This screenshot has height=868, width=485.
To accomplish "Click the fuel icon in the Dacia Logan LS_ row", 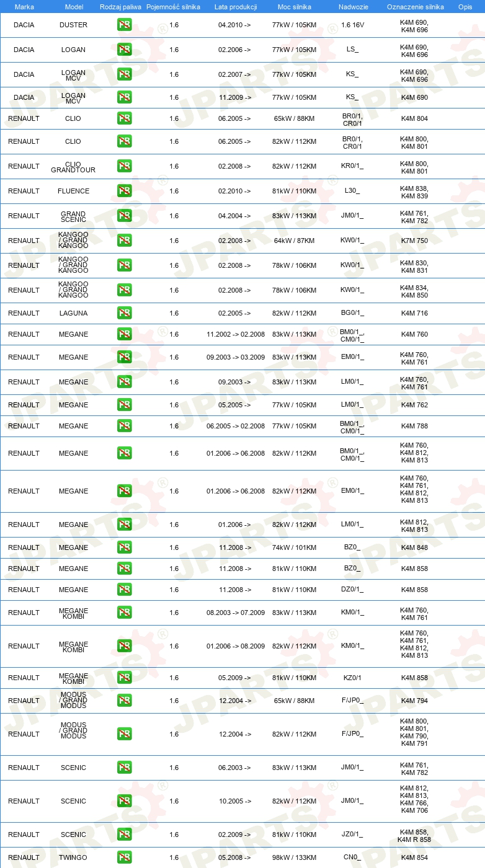I will click(x=124, y=50).
